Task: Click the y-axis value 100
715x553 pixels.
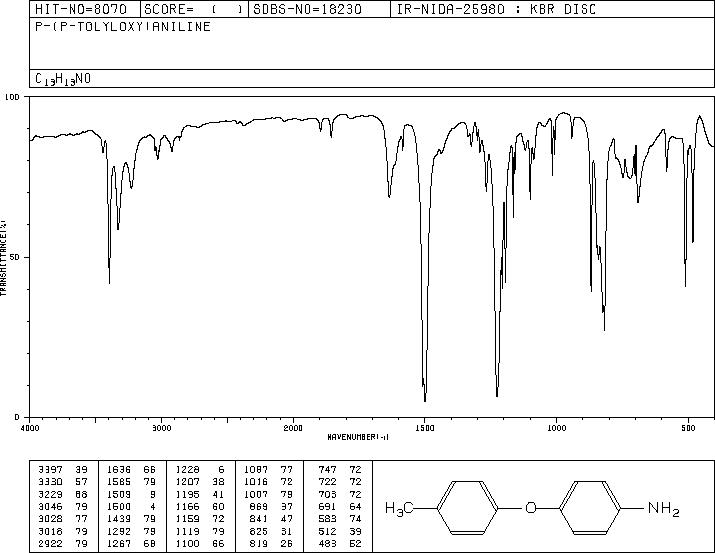Action: click(12, 97)
